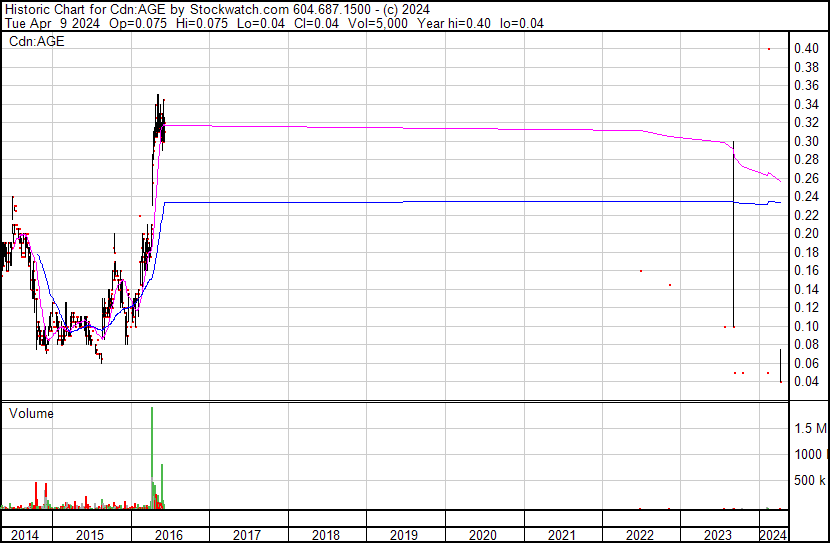The height and width of the screenshot is (543, 830).
Task: Click the flat blue moving average line
Action: point(400,202)
